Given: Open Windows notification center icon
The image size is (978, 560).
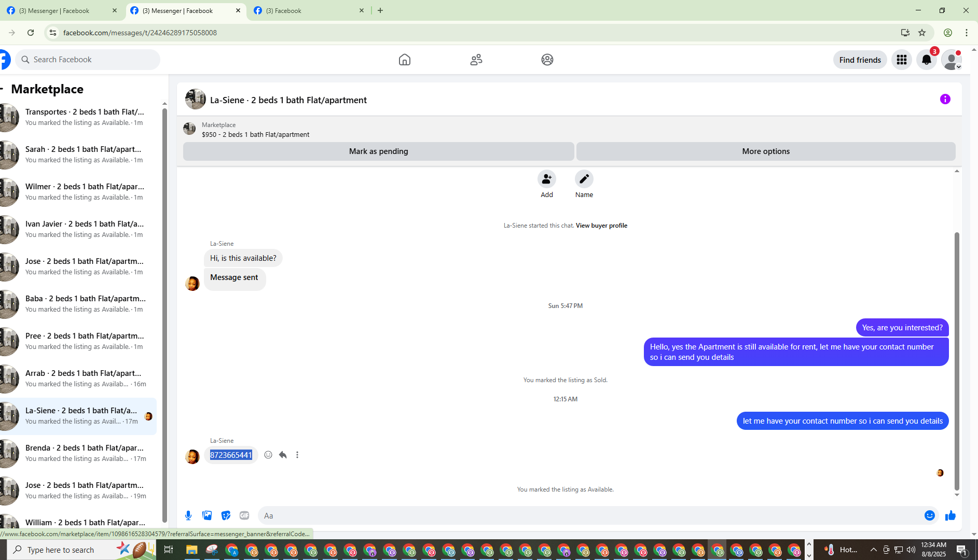Looking at the screenshot, I should (x=962, y=550).
